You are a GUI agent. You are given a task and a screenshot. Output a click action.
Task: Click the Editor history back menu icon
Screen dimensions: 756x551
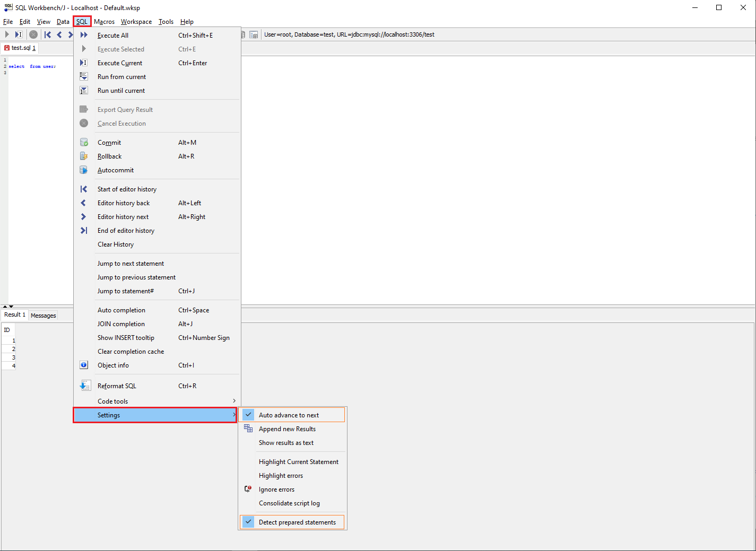83,203
